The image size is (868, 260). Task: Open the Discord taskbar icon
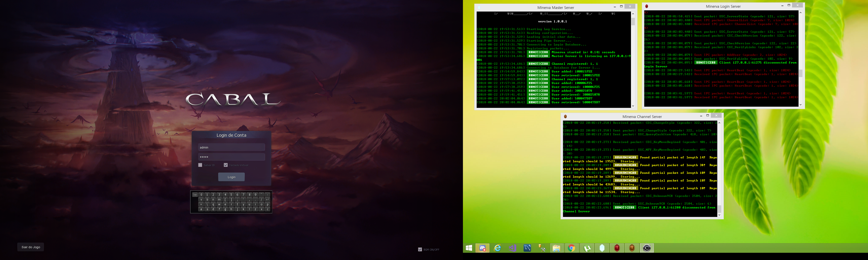tap(482, 248)
